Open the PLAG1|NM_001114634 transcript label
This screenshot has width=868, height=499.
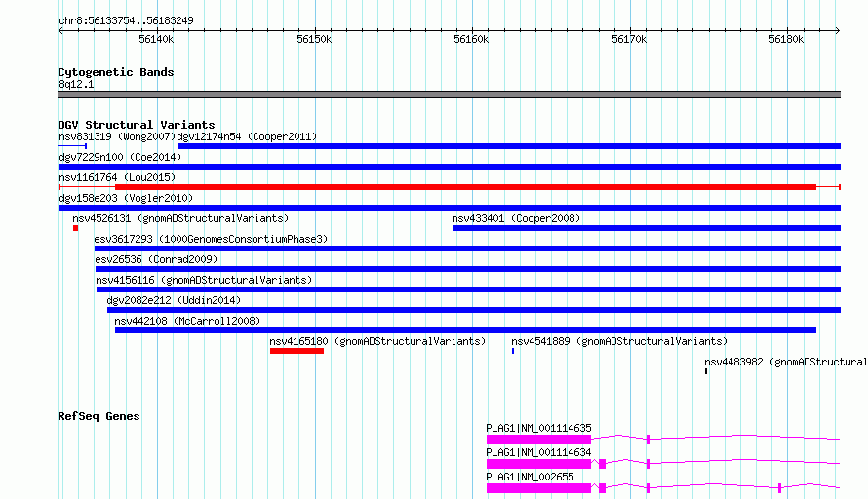click(x=538, y=452)
